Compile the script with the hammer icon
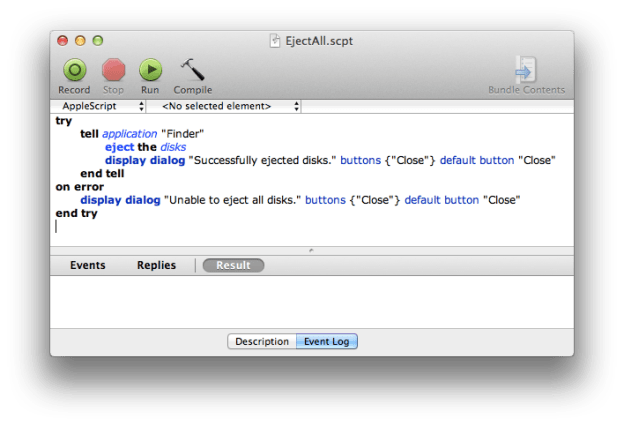 (x=193, y=70)
